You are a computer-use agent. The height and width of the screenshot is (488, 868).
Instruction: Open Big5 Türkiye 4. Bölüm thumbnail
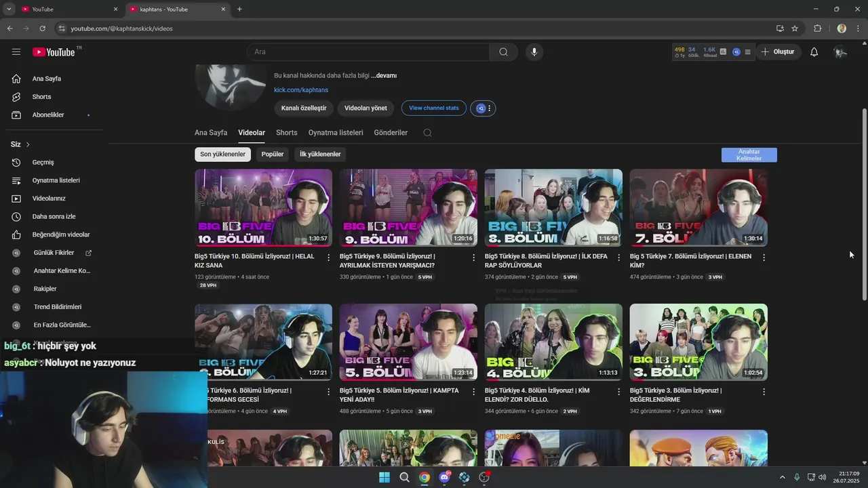click(553, 342)
